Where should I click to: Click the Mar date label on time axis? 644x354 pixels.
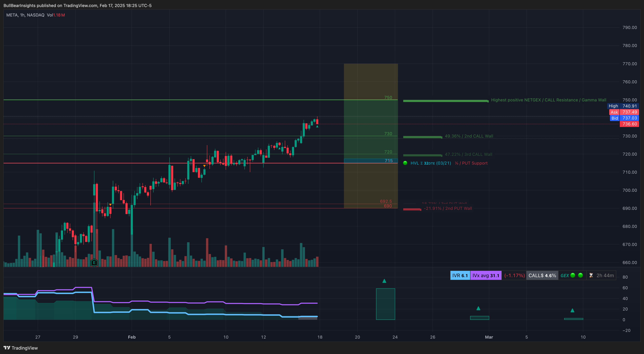tap(489, 337)
